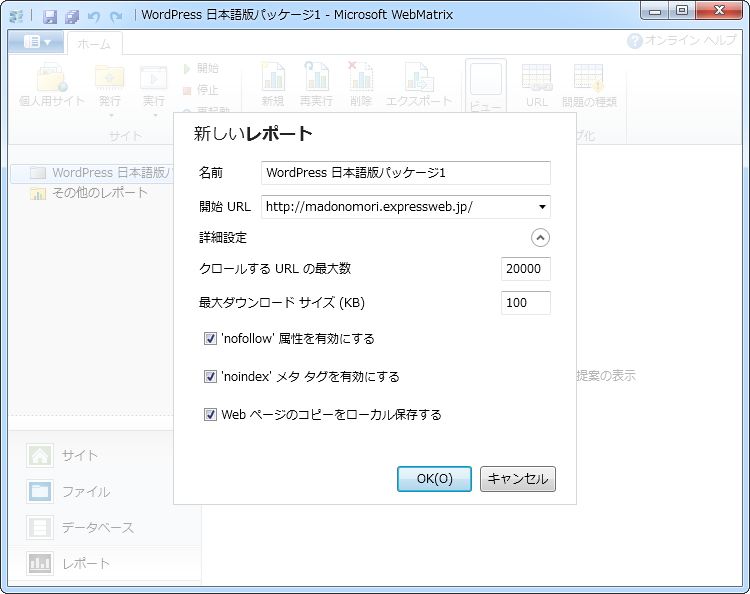Viewport: 750px width, 594px height.
Task: Toggle Web ページのコピーをローカル保存する checkbox
Action: tap(210, 414)
